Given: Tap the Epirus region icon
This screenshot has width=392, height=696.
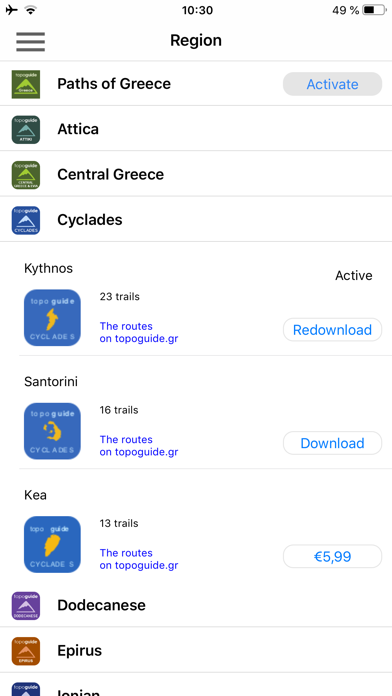Looking at the screenshot, I should [x=26, y=651].
